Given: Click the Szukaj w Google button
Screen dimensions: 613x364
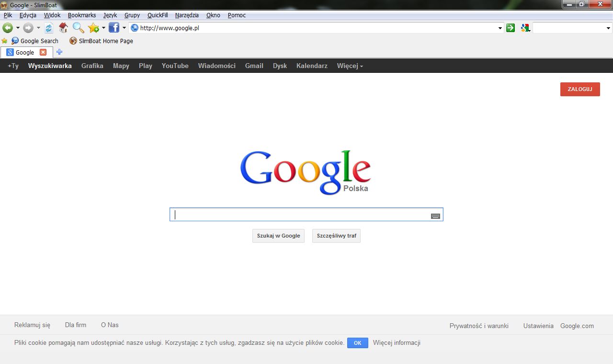Looking at the screenshot, I should [278, 236].
